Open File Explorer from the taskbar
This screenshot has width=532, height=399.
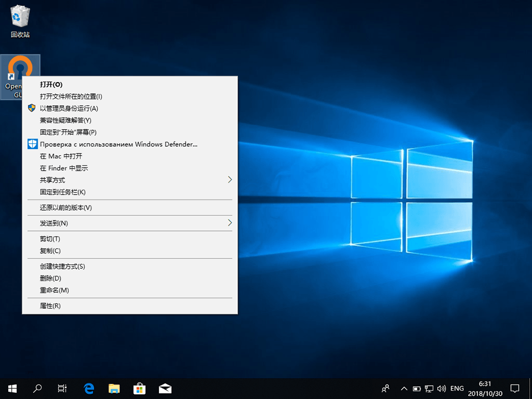(114, 388)
